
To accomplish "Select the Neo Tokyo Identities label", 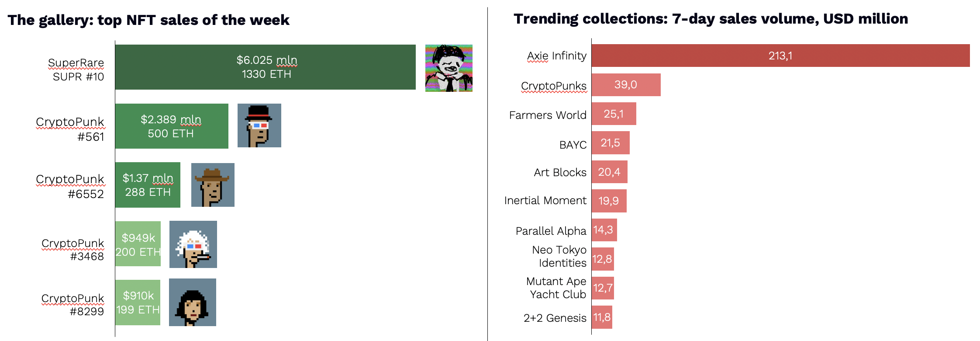I will pos(559,256).
